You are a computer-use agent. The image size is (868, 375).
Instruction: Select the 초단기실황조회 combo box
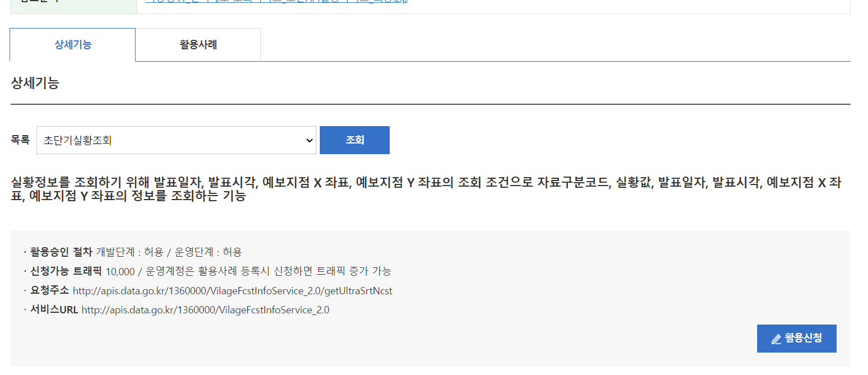(x=168, y=140)
